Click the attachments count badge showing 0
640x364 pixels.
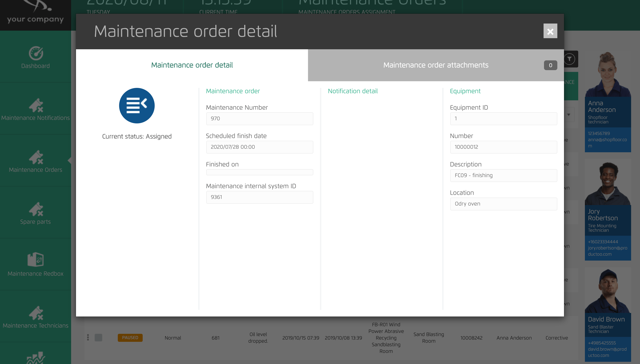[x=550, y=65]
